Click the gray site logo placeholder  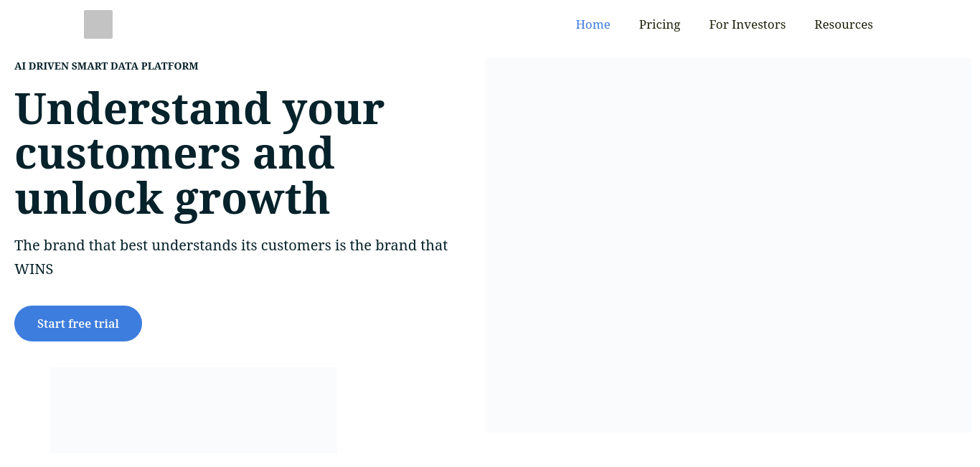point(98,24)
